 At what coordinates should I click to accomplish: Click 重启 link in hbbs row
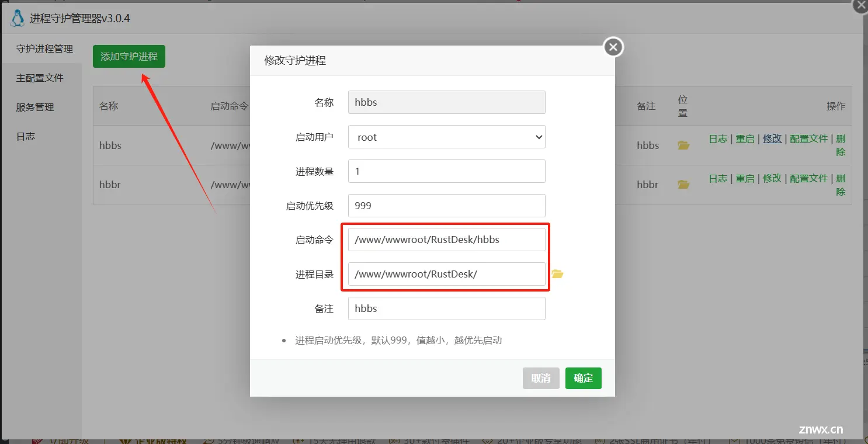pyautogui.click(x=745, y=138)
